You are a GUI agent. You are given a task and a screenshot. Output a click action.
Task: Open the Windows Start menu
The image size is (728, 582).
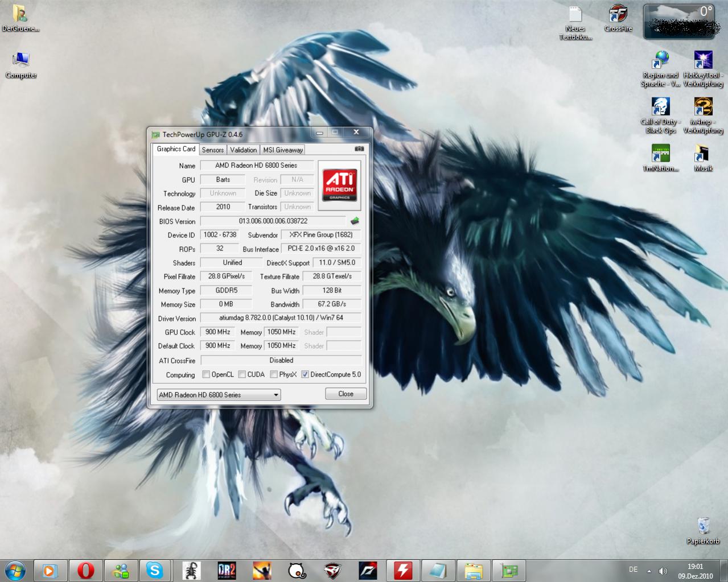[15, 570]
